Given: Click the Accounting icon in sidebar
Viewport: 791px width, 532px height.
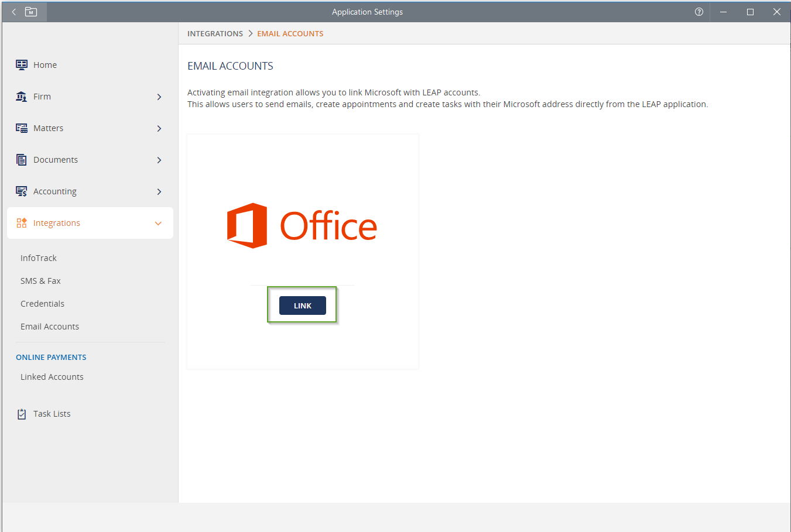Looking at the screenshot, I should (22, 191).
